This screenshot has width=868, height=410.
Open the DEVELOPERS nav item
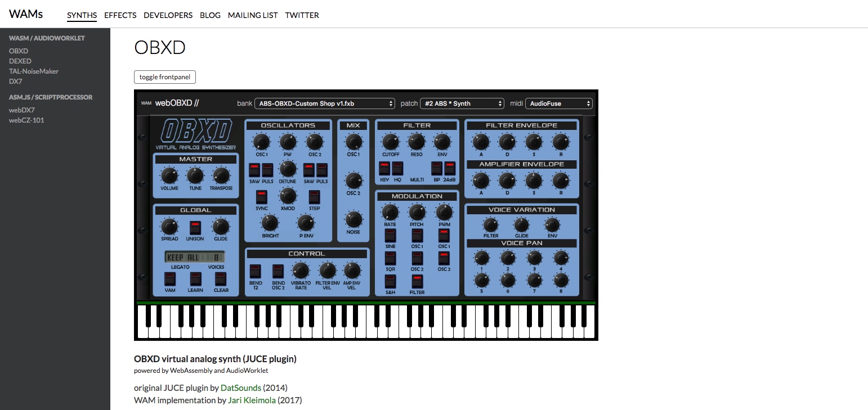168,15
